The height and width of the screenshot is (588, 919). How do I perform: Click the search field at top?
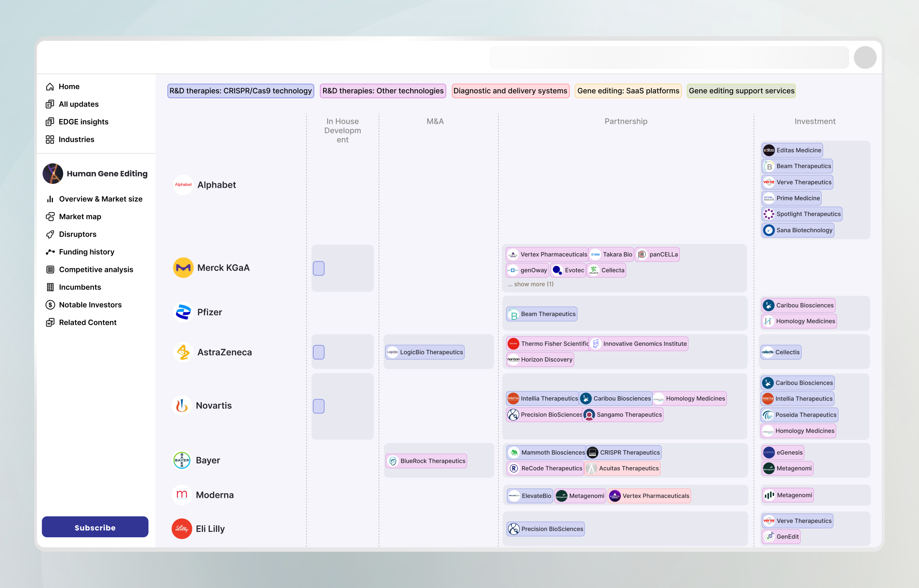(668, 58)
